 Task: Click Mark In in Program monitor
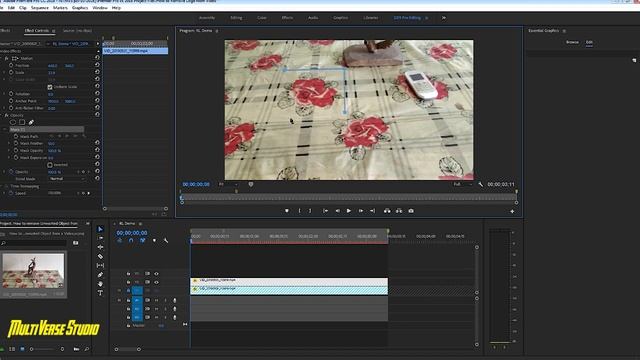(300, 211)
